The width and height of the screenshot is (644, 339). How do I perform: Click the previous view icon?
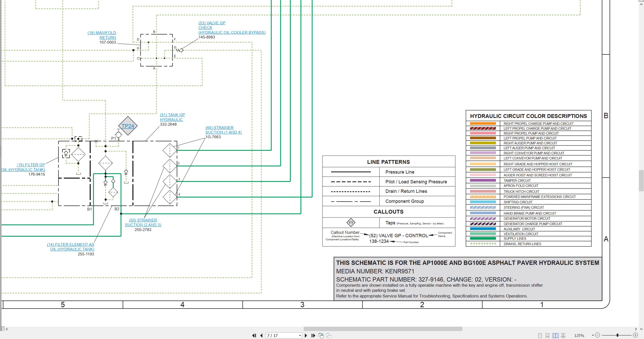click(321, 335)
